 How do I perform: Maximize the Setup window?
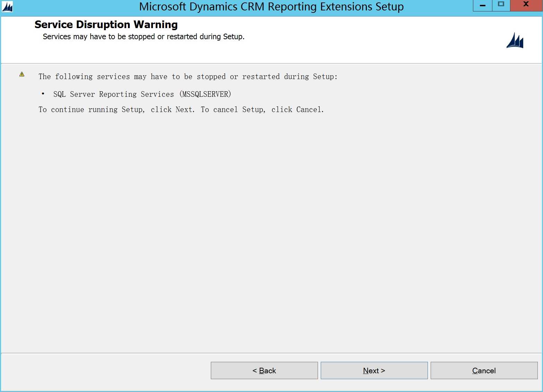pos(501,5)
